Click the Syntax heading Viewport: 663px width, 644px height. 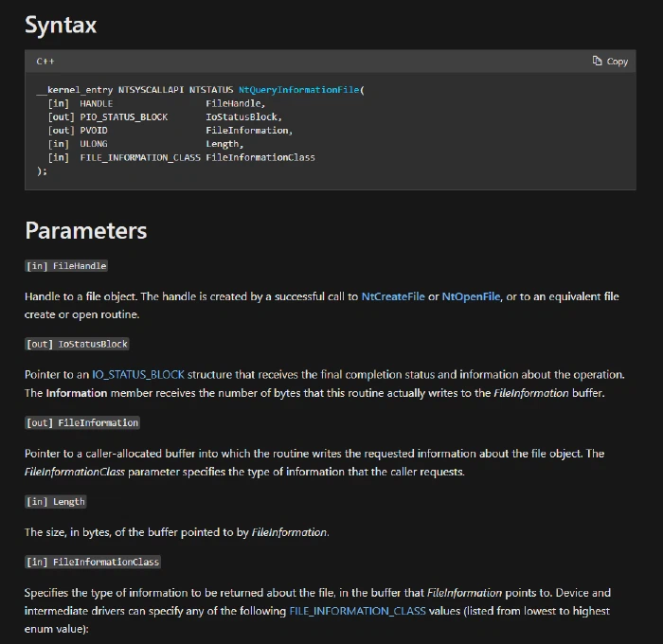tap(61, 25)
